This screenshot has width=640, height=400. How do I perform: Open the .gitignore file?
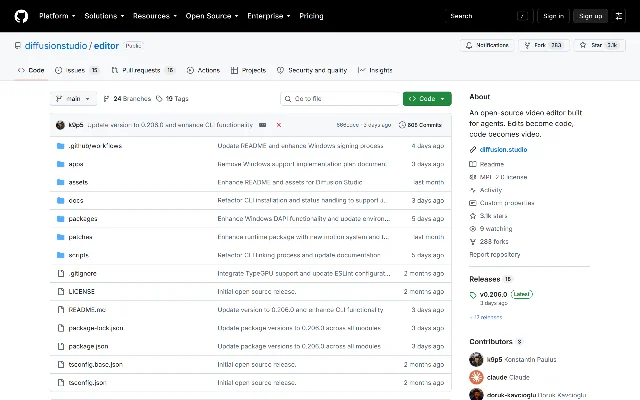[x=82, y=273]
